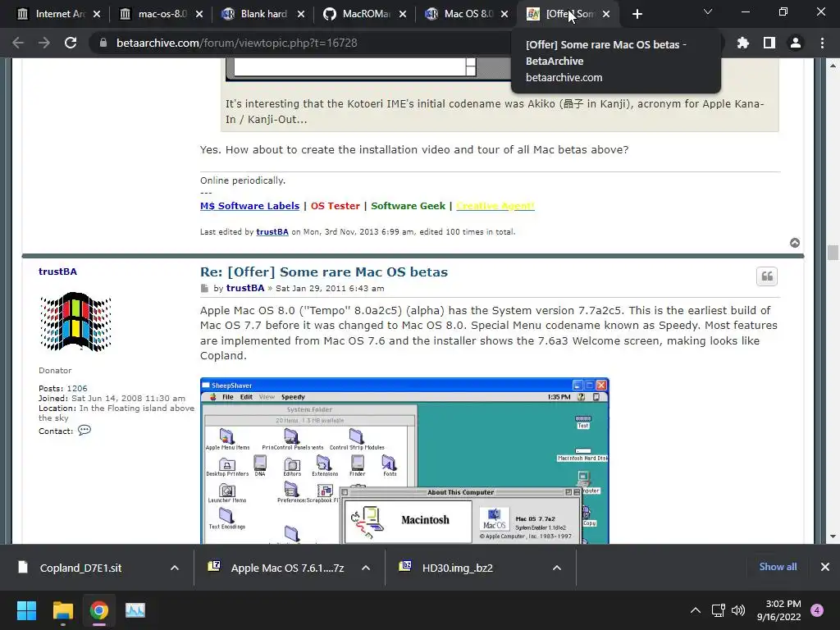
Task: Click the Creative Agent! signature link
Action: tap(495, 206)
